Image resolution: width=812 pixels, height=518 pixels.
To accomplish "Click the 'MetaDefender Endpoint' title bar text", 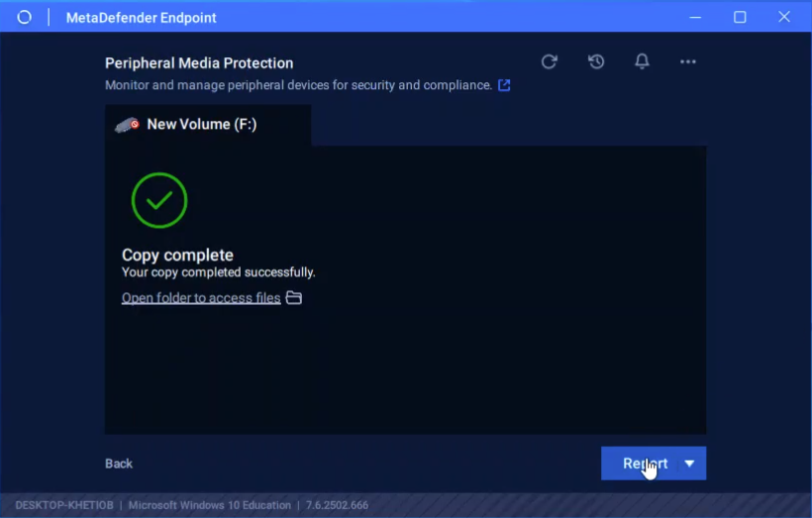I will coord(141,18).
